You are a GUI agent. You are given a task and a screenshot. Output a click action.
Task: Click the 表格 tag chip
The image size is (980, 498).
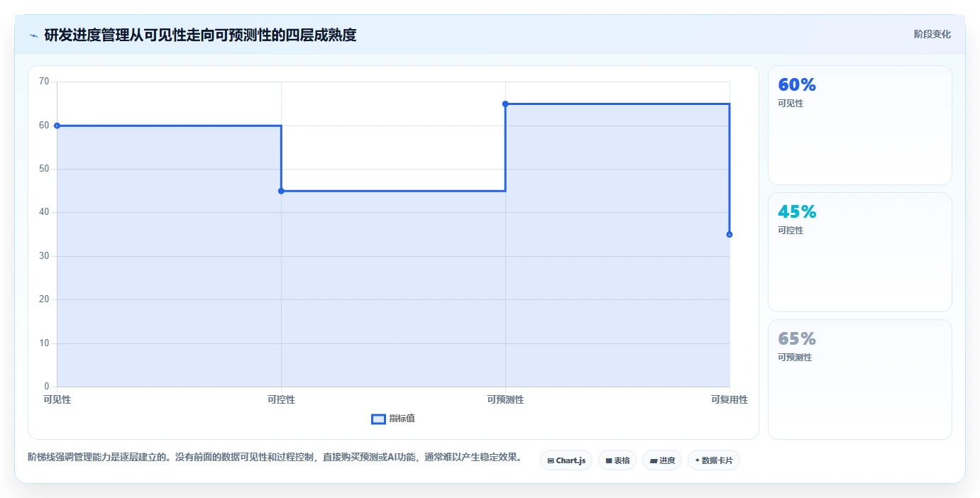click(617, 460)
